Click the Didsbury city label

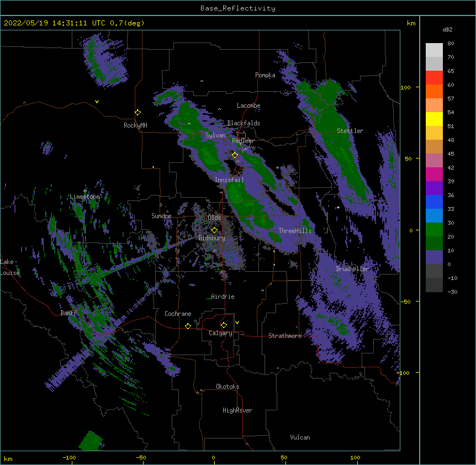coord(212,238)
